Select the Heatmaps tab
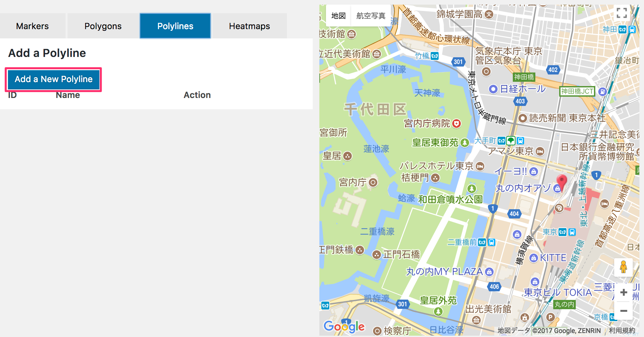This screenshot has height=337, width=644. [249, 26]
